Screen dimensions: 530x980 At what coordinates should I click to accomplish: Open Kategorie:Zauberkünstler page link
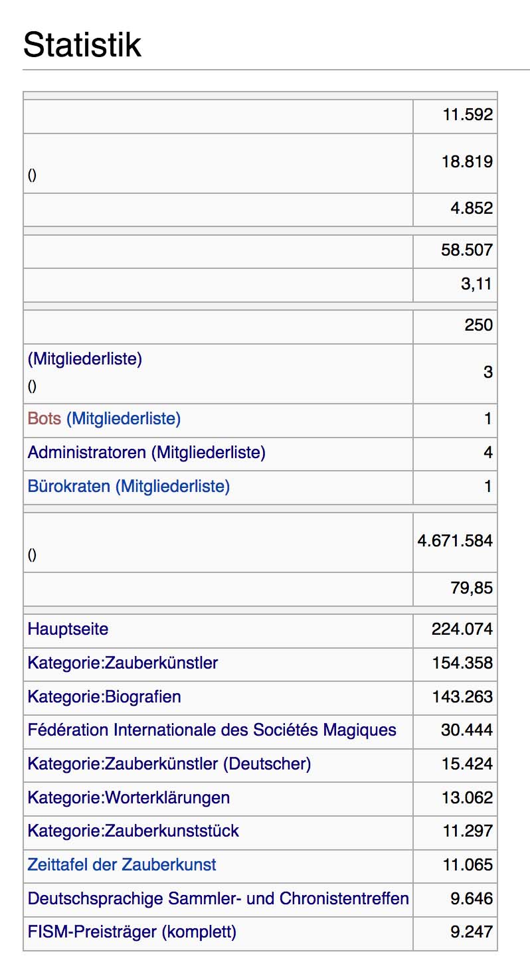pyautogui.click(x=123, y=663)
